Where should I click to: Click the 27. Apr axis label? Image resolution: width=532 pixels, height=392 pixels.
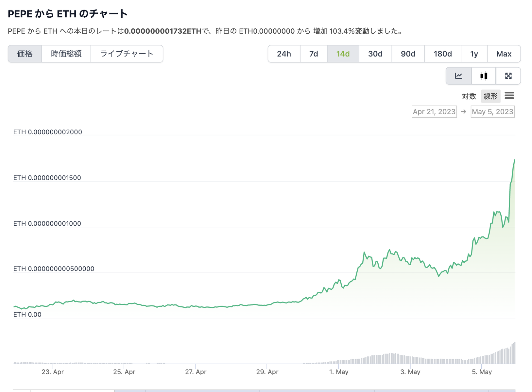[196, 372]
